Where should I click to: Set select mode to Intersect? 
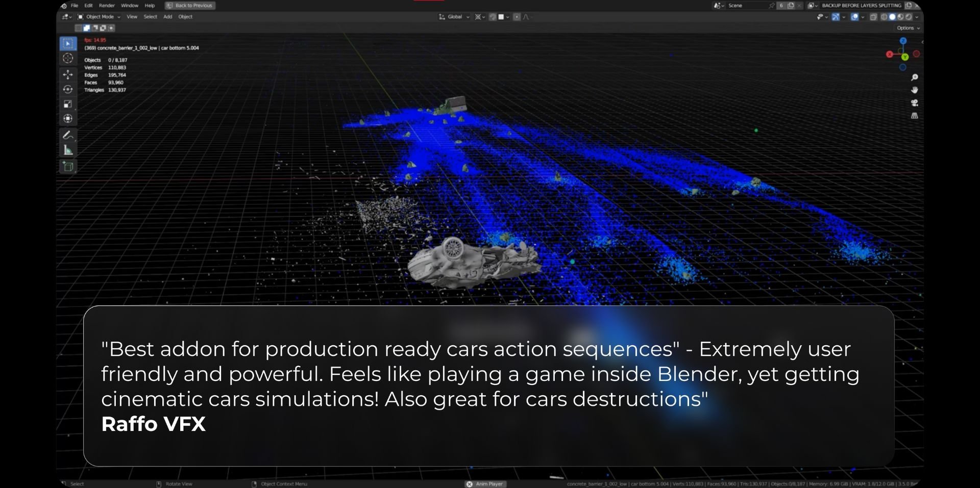pos(111,28)
